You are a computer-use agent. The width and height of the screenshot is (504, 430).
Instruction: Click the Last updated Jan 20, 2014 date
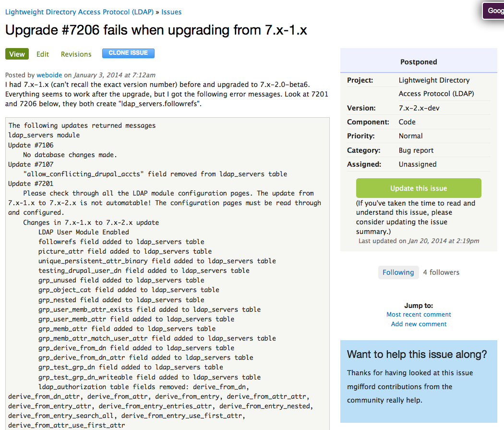[x=444, y=241]
